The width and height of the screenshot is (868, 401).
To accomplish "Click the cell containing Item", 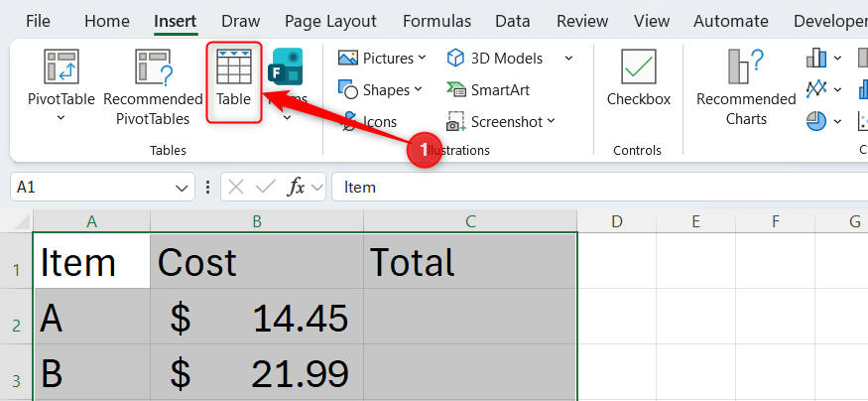I will (92, 261).
